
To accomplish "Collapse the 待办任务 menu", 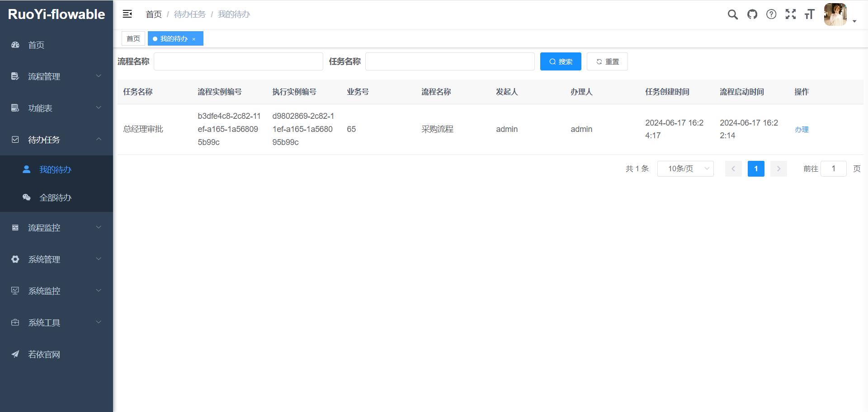I will [x=45, y=140].
